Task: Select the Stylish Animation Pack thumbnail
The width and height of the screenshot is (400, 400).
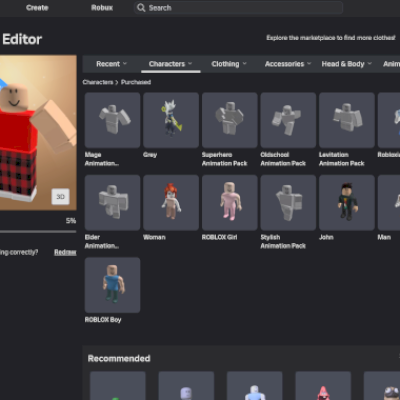Action: [288, 203]
